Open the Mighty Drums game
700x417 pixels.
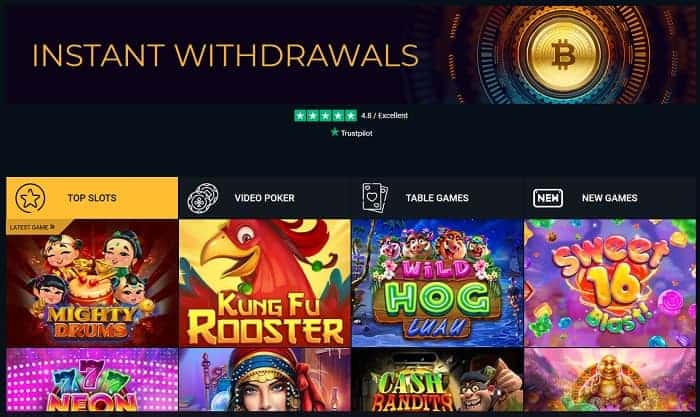click(92, 283)
